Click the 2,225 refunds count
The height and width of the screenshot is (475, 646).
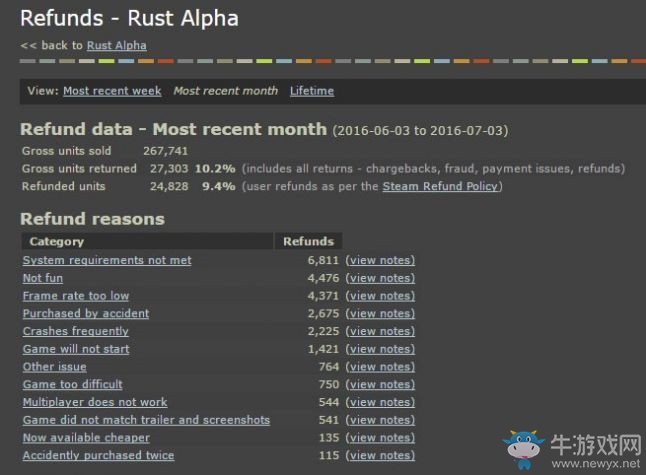tap(323, 331)
